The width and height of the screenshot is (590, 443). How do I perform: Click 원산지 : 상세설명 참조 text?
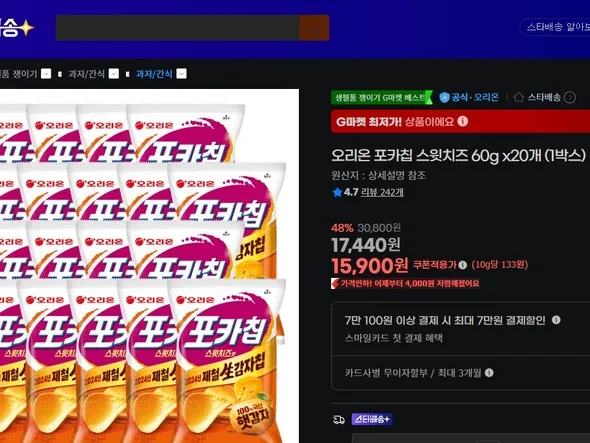(379, 175)
